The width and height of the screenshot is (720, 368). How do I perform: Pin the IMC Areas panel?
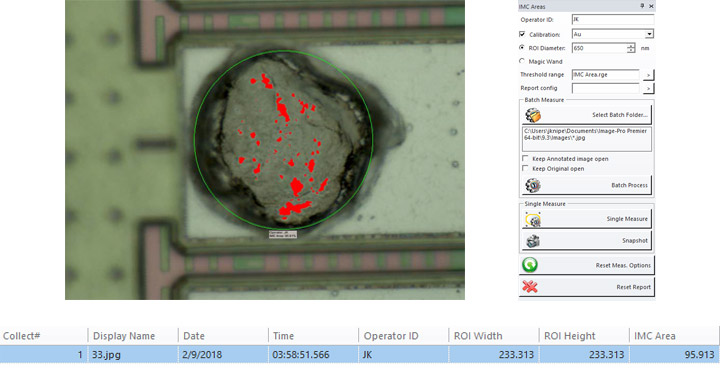coord(642,6)
